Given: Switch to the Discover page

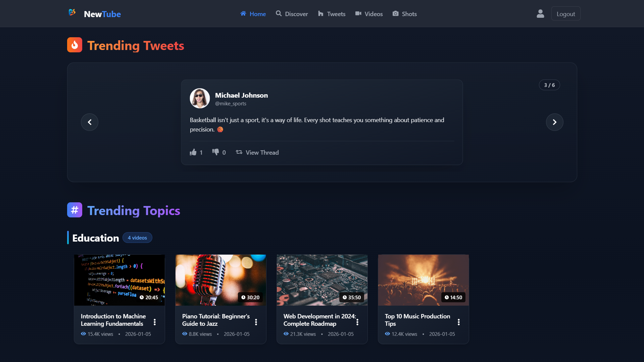Looking at the screenshot, I should 292,14.
